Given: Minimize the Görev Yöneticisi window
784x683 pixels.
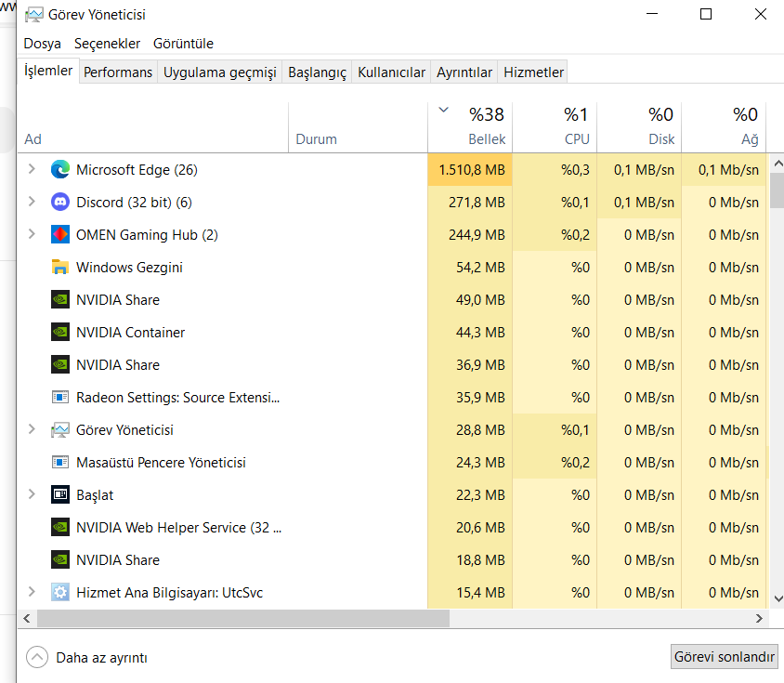Looking at the screenshot, I should pyautogui.click(x=652, y=14).
